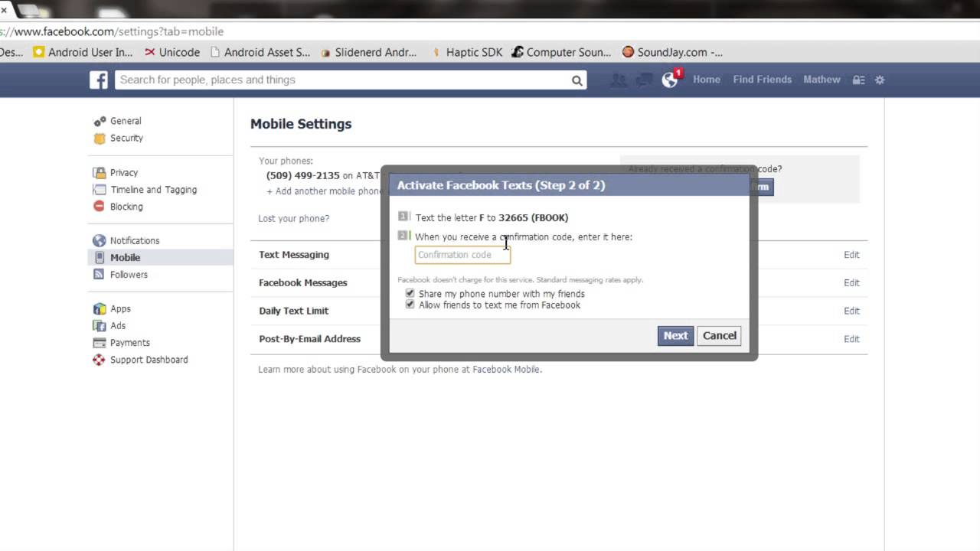Select the Mobile settings tab
This screenshot has width=980, height=551.
click(161, 258)
